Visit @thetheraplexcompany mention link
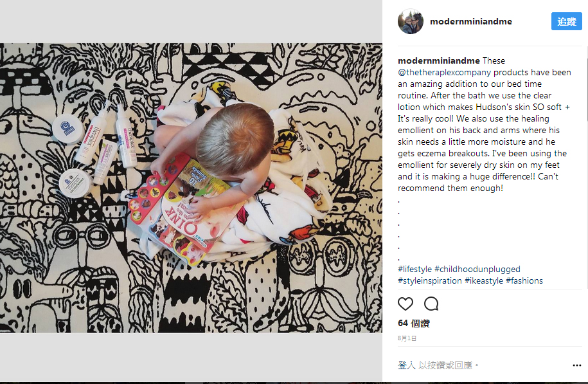 445,73
